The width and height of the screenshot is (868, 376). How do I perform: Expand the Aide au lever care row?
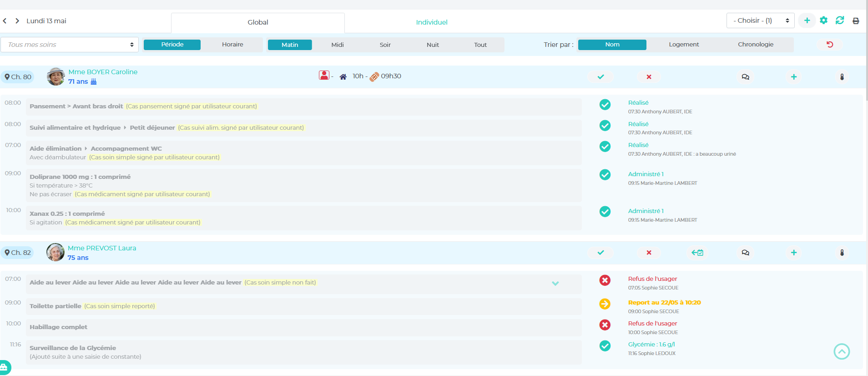point(555,283)
